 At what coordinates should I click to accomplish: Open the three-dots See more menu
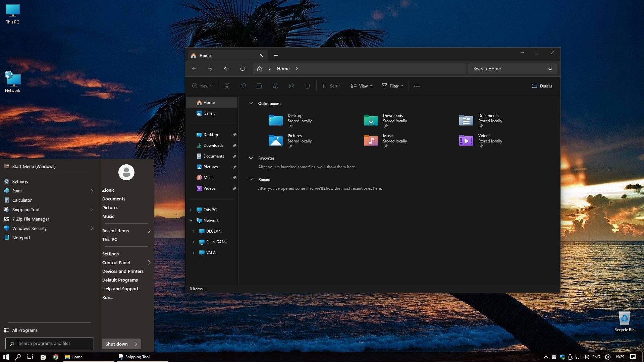pos(417,86)
